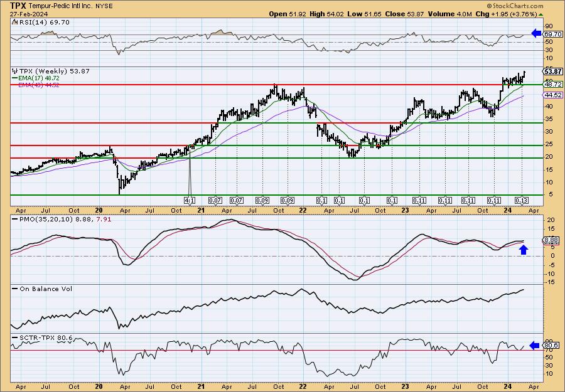Image resolution: width=565 pixels, height=392 pixels.
Task: Click the TPX (Weekly) 53.87 legend label
Action: [x=54, y=72]
